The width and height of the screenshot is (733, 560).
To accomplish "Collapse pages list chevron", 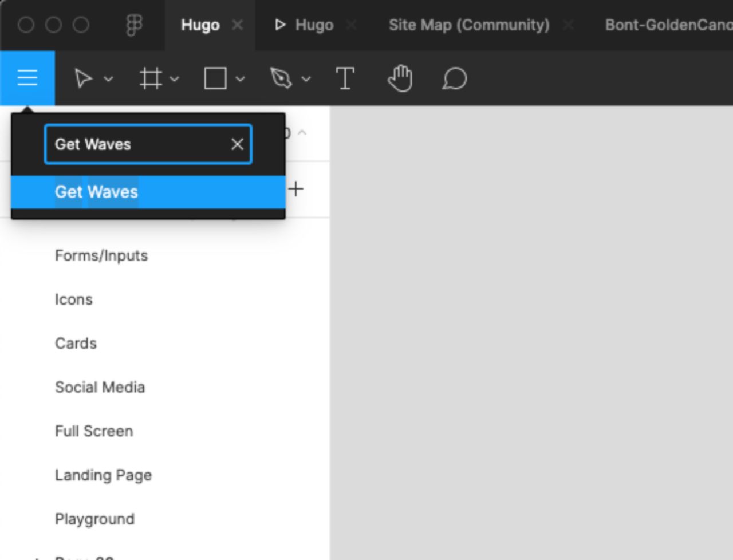I will click(x=302, y=133).
